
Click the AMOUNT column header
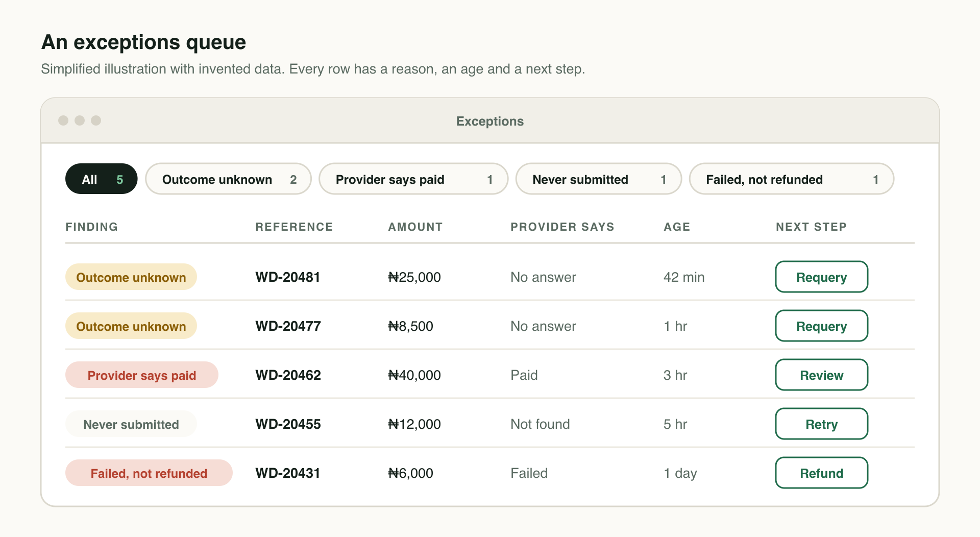tap(415, 227)
